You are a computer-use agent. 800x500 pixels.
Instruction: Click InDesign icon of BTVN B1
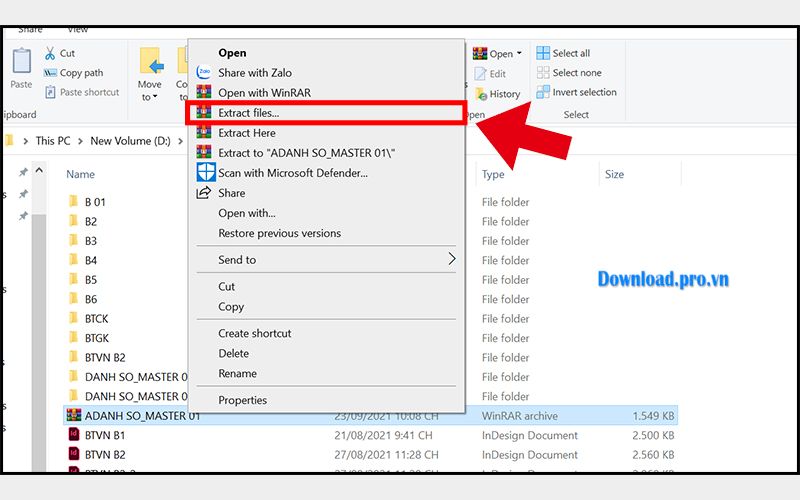(x=74, y=435)
